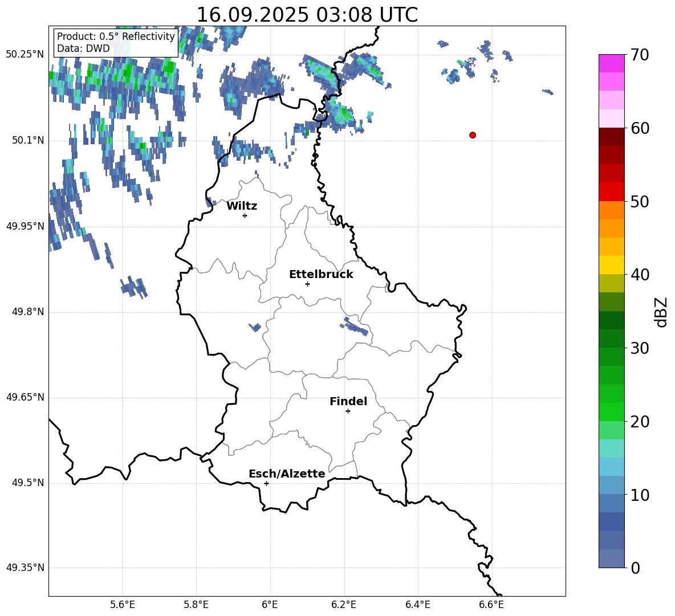Click the 49.95°N latitude label
The height and width of the screenshot is (616, 675).
[x=25, y=226]
